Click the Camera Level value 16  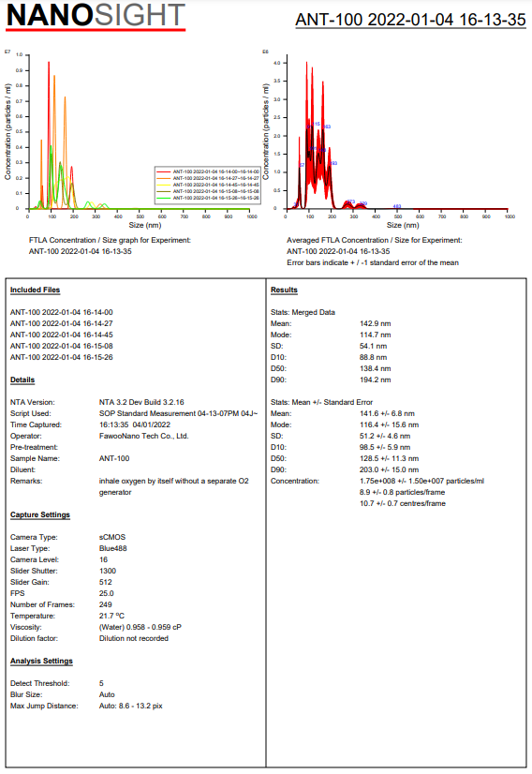(103, 559)
